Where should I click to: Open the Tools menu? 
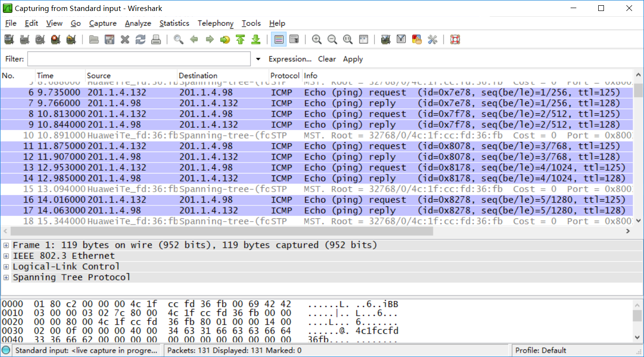click(251, 23)
